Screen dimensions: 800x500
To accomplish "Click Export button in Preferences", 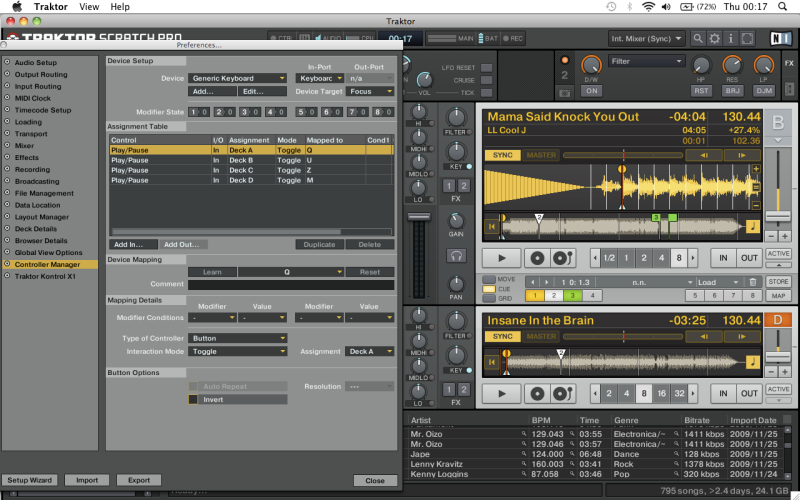I will point(139,480).
